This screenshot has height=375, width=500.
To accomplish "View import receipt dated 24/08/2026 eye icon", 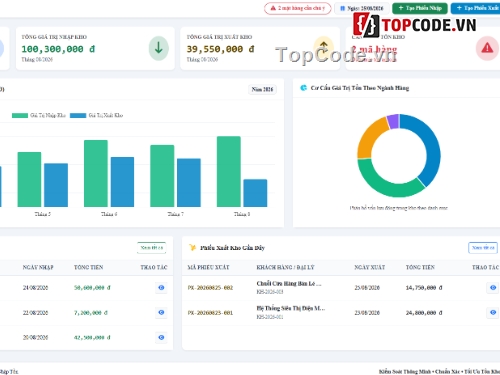I will coord(161,288).
